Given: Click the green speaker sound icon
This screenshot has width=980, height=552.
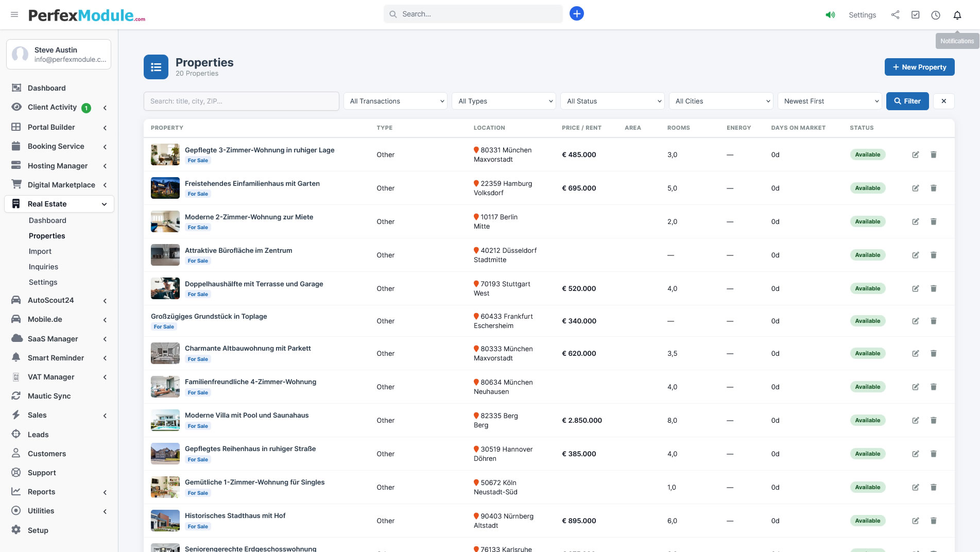Looking at the screenshot, I should (x=830, y=15).
